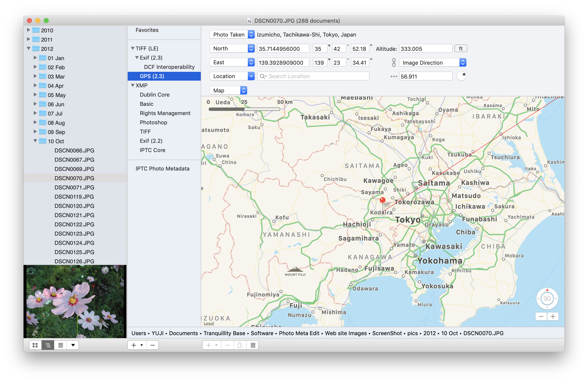The image size is (588, 383).
Task: Collapse the Exif (2.3) group
Action: pos(137,58)
